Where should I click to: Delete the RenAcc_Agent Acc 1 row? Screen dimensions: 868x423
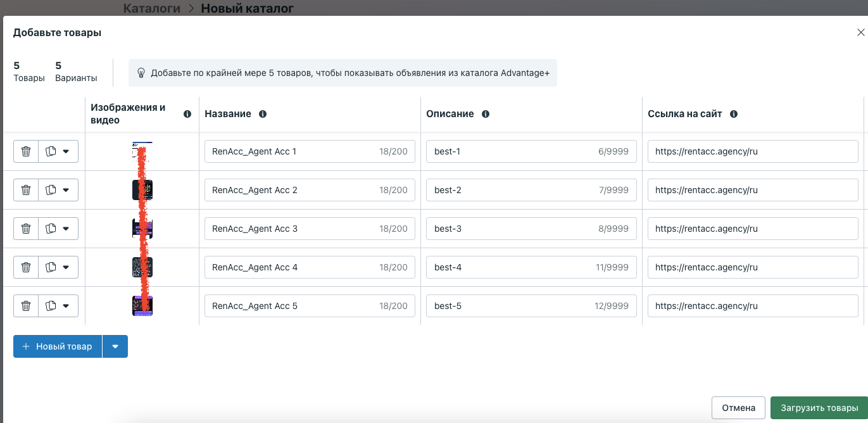pos(26,151)
